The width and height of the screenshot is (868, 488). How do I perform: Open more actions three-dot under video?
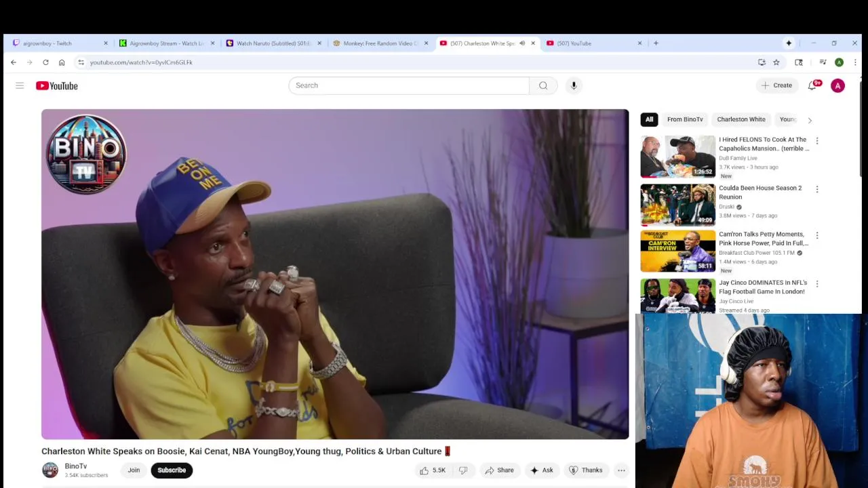click(621, 470)
